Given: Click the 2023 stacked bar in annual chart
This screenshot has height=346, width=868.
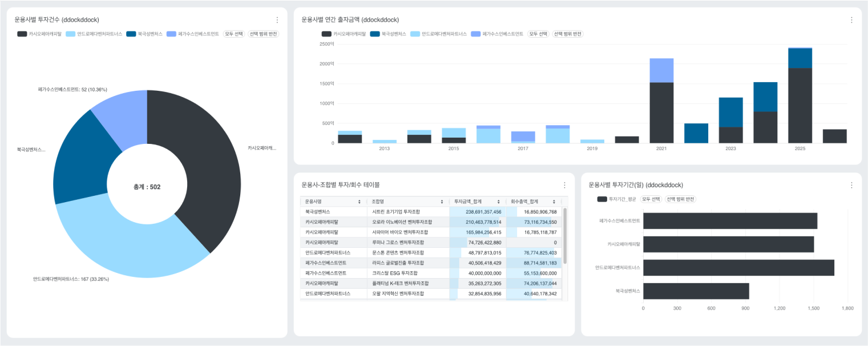Looking at the screenshot, I should pyautogui.click(x=730, y=120).
